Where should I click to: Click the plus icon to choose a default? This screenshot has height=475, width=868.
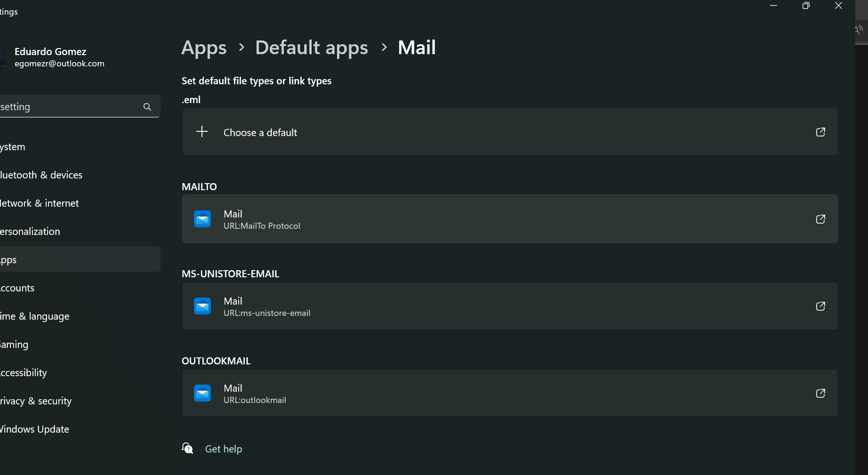pos(202,132)
